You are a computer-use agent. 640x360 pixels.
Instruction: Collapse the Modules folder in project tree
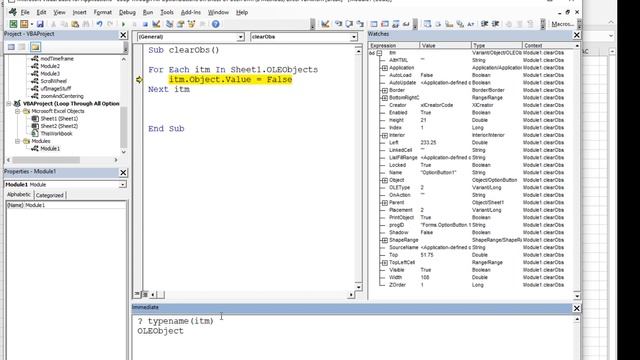coord(18,141)
